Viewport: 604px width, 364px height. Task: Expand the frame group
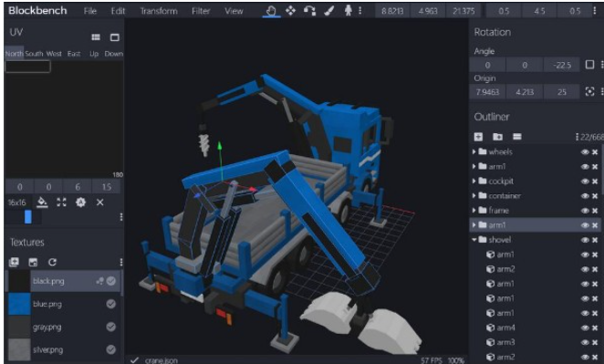point(474,211)
